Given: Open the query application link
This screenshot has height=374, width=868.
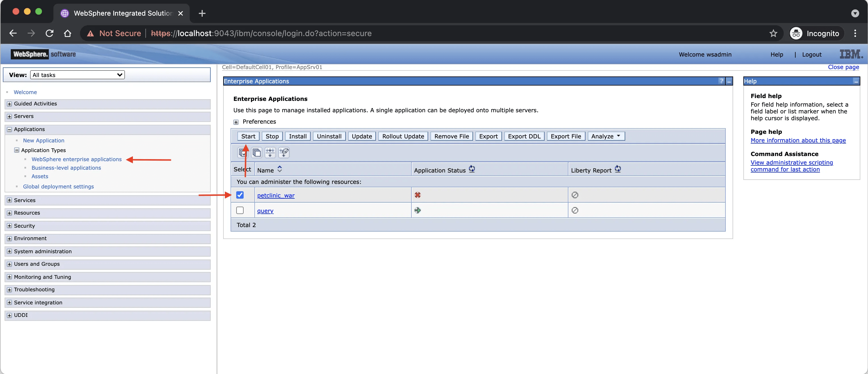Looking at the screenshot, I should [265, 211].
